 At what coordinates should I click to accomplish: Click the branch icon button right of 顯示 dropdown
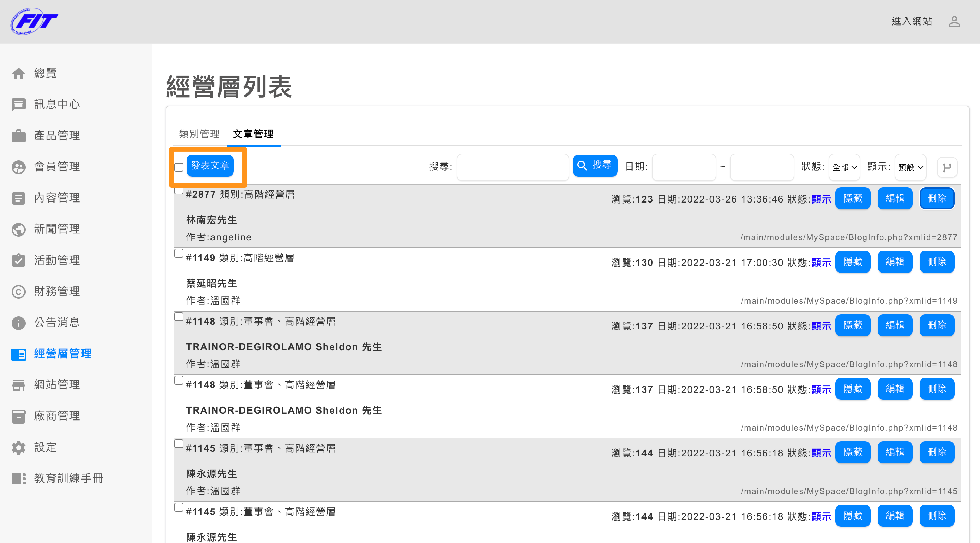point(947,167)
